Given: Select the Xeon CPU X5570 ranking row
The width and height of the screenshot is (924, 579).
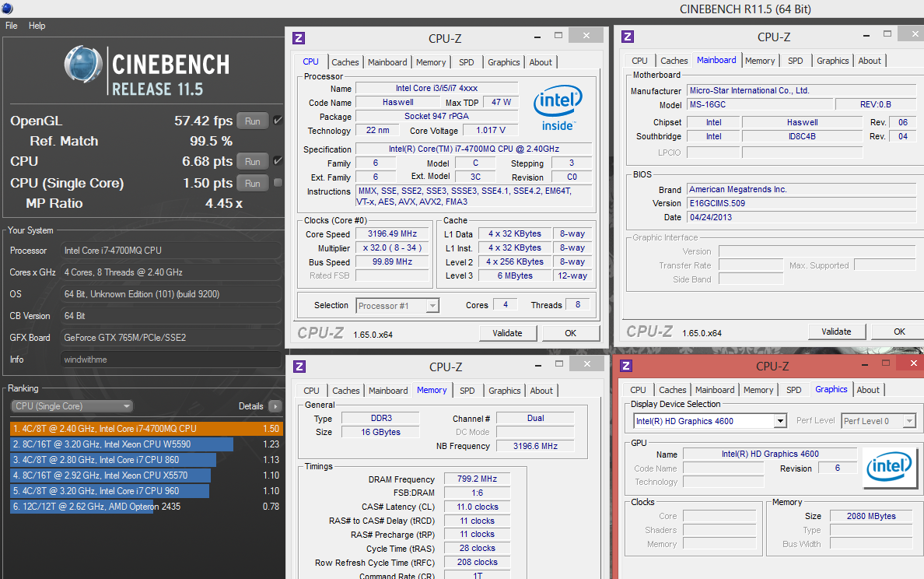Looking at the screenshot, I should pos(146,475).
